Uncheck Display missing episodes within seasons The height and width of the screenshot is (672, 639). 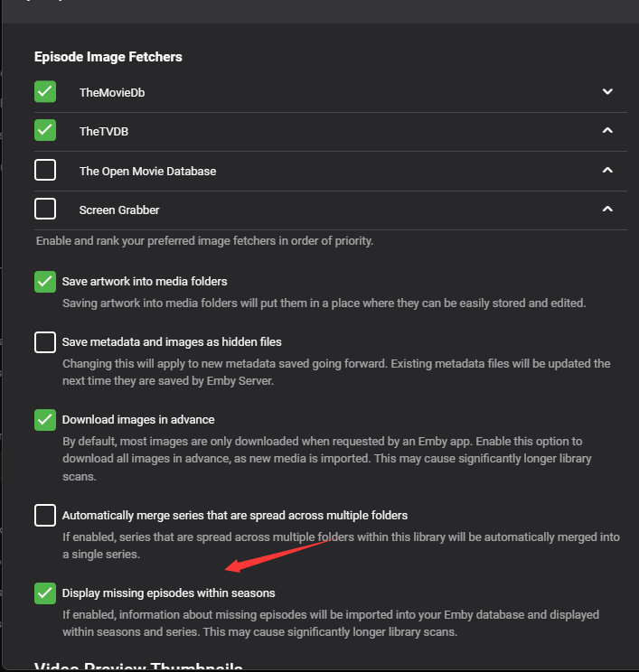pyautogui.click(x=45, y=593)
